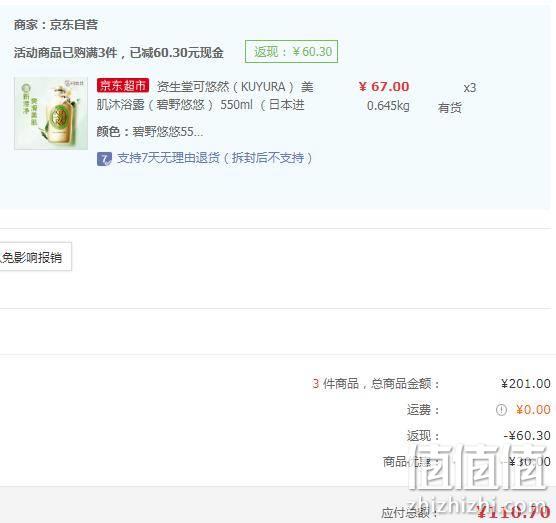Open the 资生堂可悠然 product title link

205,96
